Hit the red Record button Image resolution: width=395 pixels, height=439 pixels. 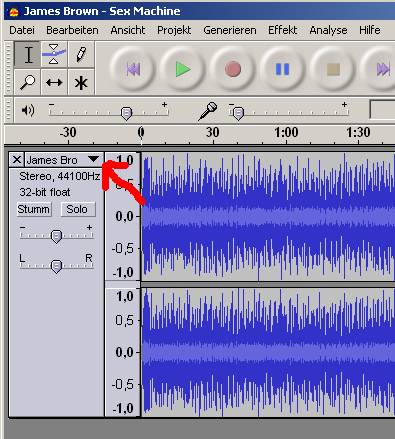pyautogui.click(x=232, y=69)
